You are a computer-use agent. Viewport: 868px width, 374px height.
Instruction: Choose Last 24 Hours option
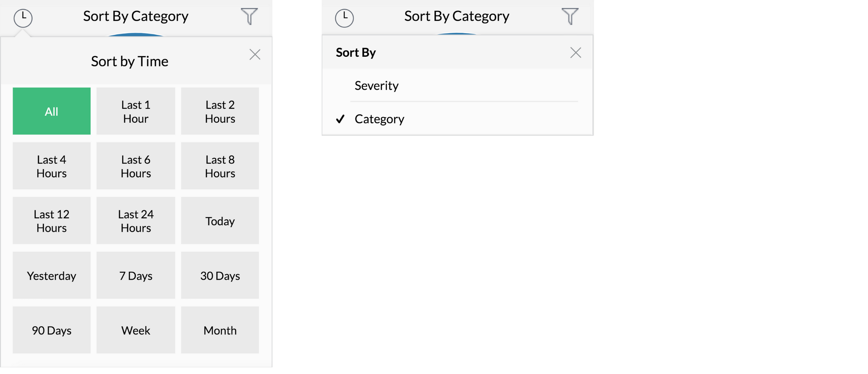click(136, 221)
